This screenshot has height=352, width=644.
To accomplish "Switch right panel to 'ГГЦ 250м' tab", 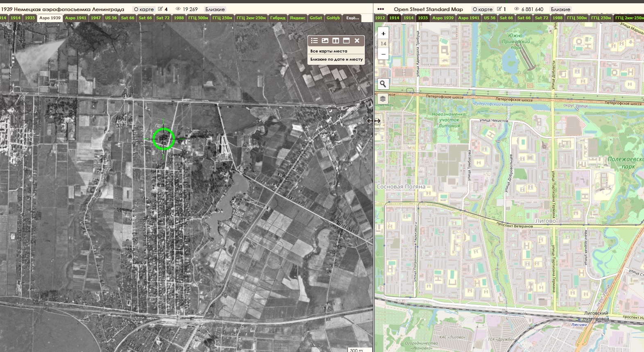I will 601,18.
